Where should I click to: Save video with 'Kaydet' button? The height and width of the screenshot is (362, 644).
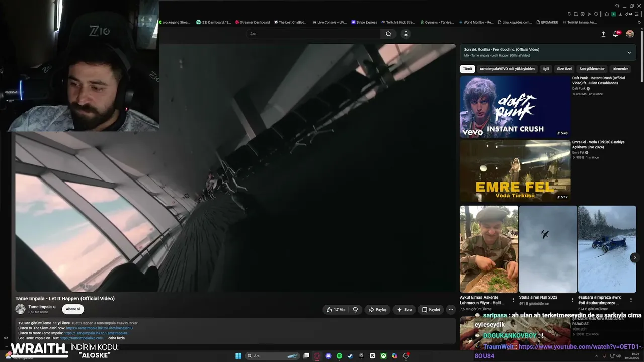431,310
